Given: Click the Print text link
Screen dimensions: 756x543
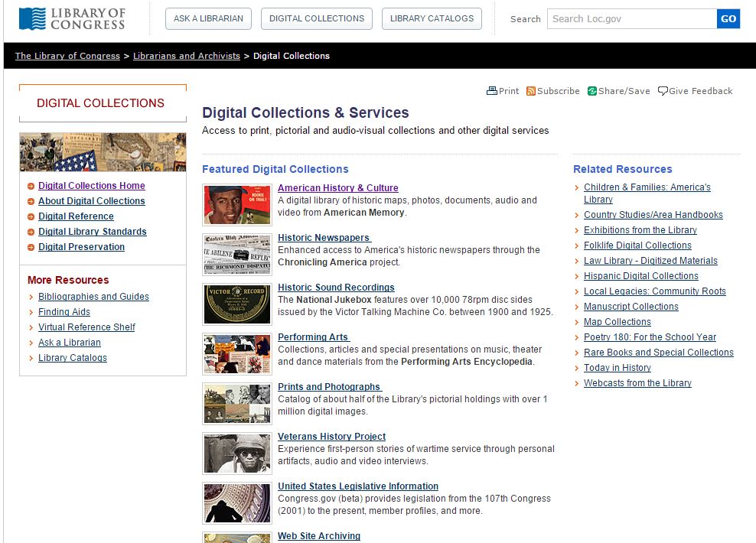Looking at the screenshot, I should [x=509, y=91].
